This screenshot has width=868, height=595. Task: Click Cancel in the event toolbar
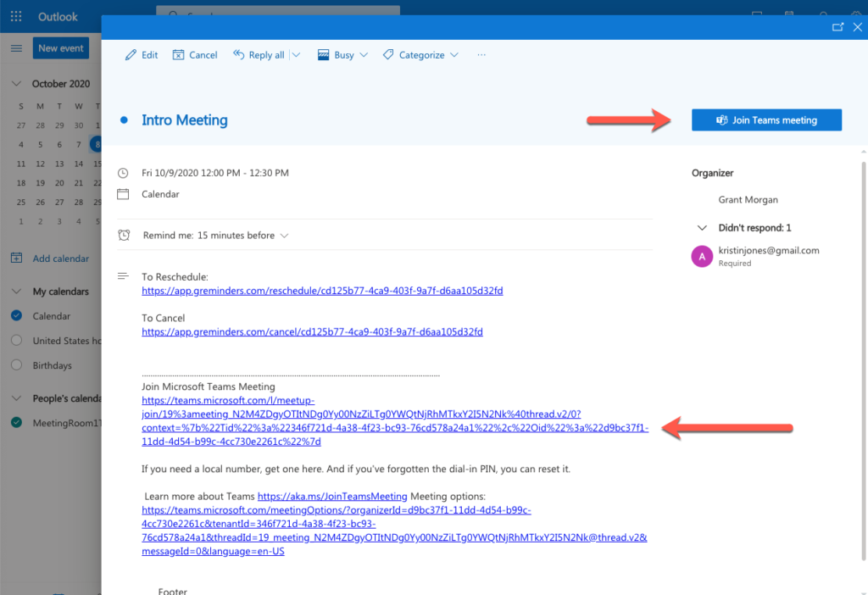196,55
